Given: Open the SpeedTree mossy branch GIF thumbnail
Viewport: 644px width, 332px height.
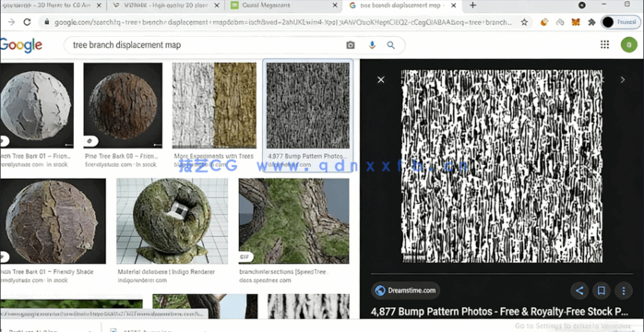Looking at the screenshot, I should click(x=294, y=220).
